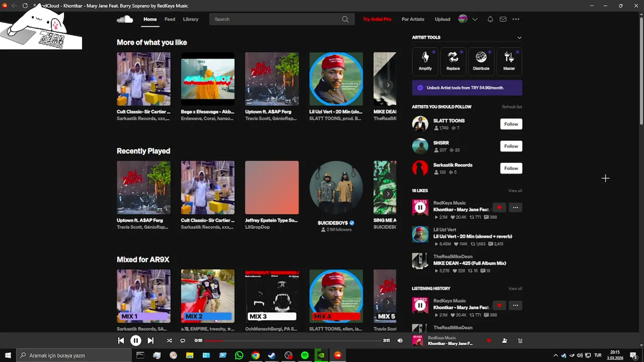Screen dimensions: 644x362
Task: Pause Khontkar track from Likes artwork
Action: pyautogui.click(x=420, y=207)
